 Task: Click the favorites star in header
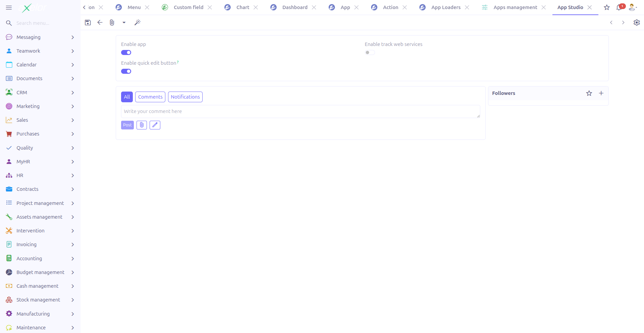coord(607,7)
